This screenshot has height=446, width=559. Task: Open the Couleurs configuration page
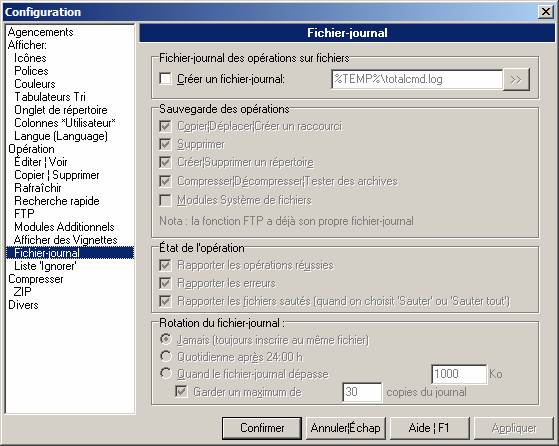[x=35, y=84]
